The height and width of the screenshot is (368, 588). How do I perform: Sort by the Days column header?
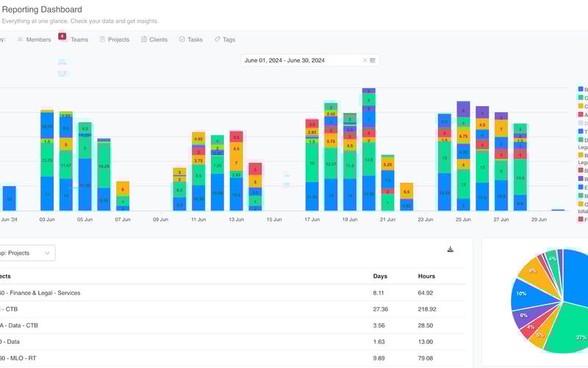coord(380,276)
